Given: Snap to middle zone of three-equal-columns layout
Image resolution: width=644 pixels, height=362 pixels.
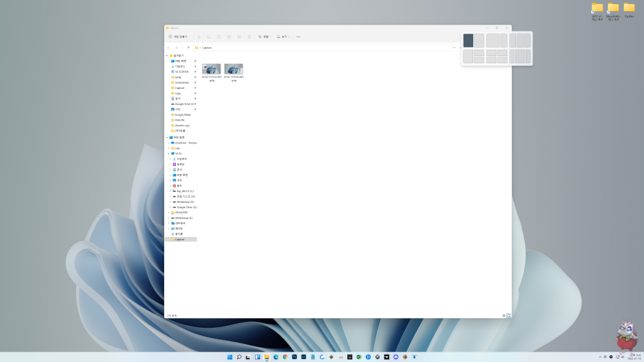Looking at the screenshot, I should point(520,41).
